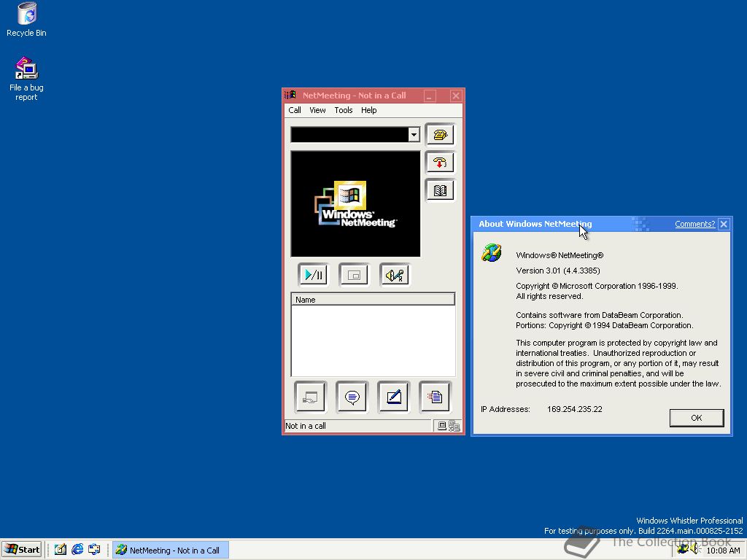Click the File a bug report icon
The width and height of the screenshot is (747, 560).
(x=26, y=79)
